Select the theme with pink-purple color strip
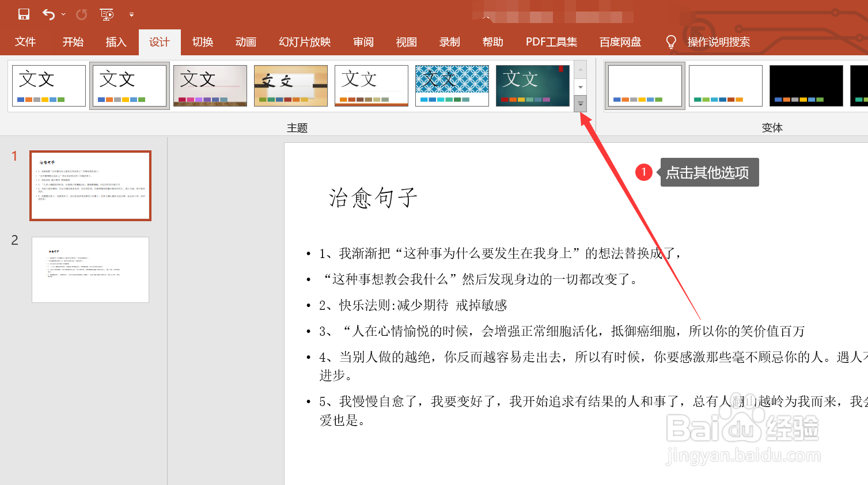 pos(210,86)
